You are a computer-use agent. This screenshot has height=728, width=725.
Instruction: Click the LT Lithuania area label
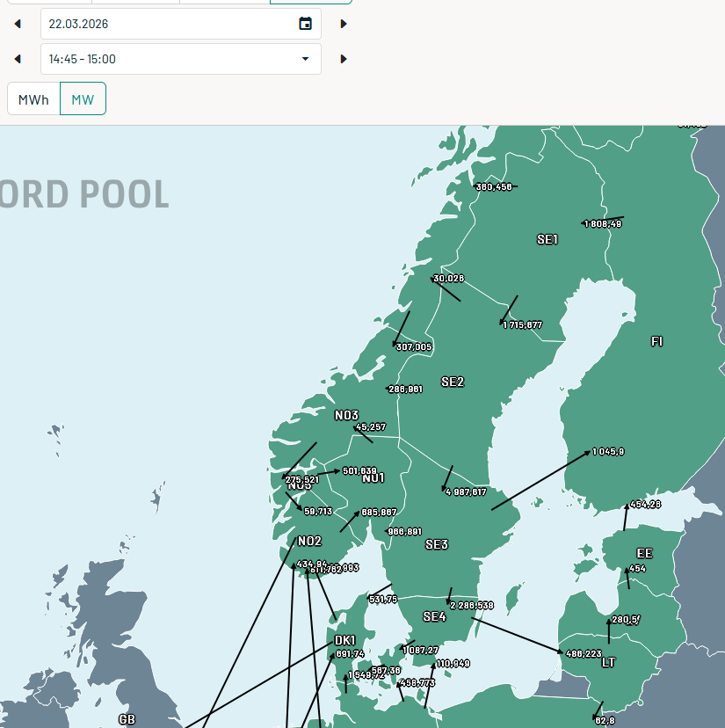(608, 663)
